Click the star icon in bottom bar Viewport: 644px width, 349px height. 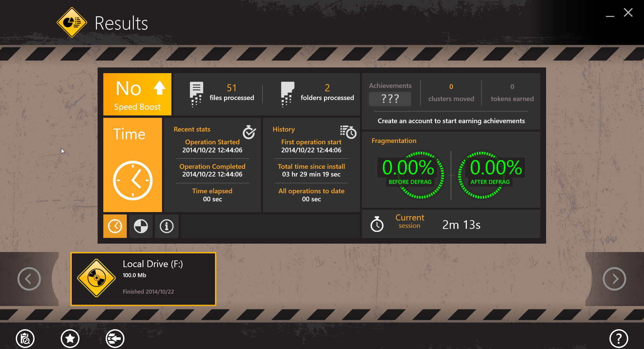(70, 339)
